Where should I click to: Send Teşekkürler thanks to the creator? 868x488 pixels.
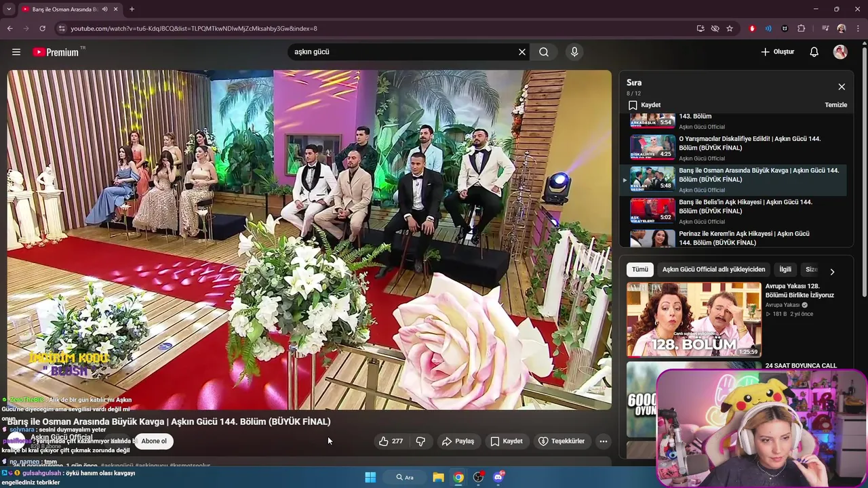561,441
